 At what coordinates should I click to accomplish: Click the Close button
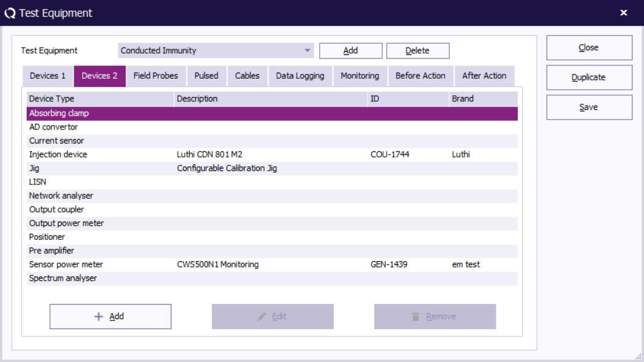[x=589, y=48]
